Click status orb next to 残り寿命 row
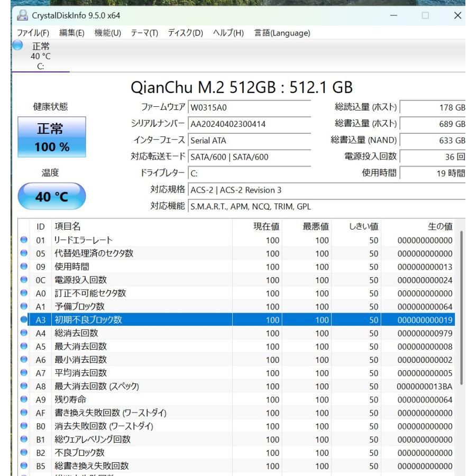Screen dimensions: 476x476 click(x=24, y=400)
